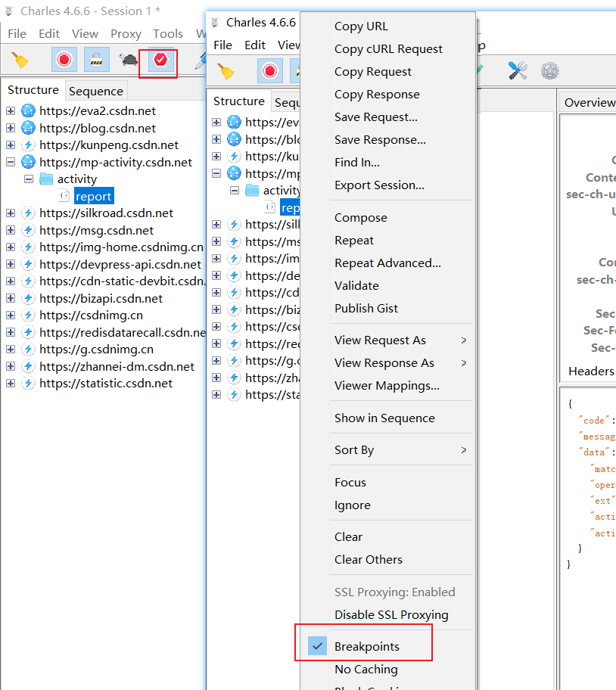The image size is (616, 690).
Task: Click lightning icon for msg.csdn.net
Action: (x=28, y=230)
